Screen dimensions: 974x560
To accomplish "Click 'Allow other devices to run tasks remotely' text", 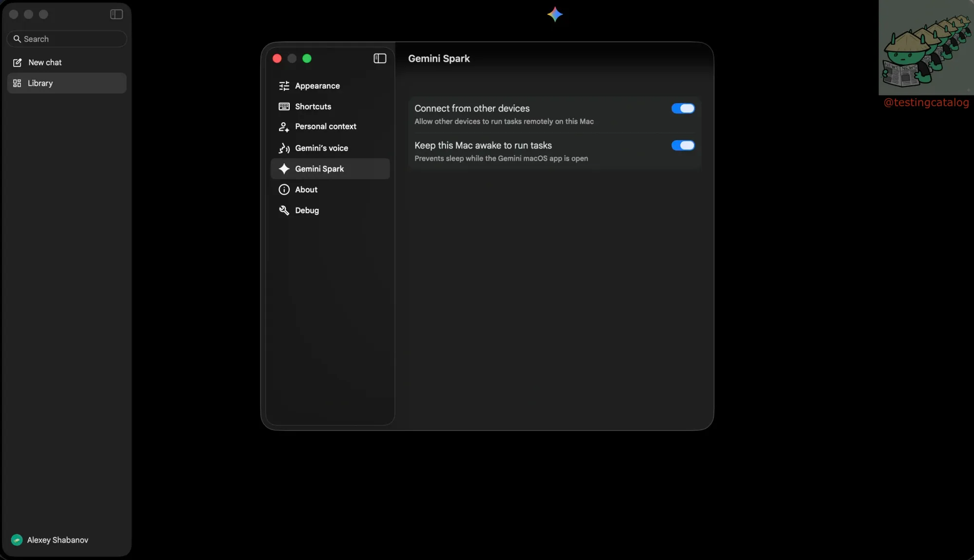I will point(504,122).
